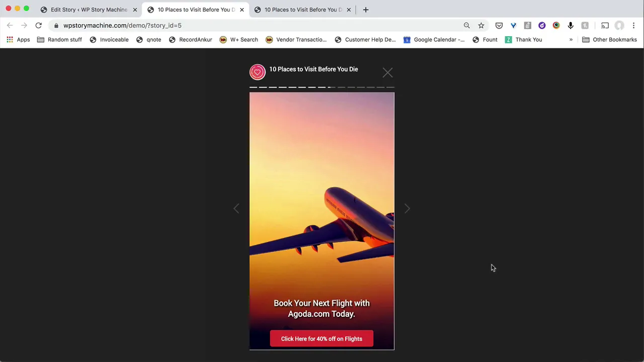Open the blue Y extension icon
The height and width of the screenshot is (362, 644).
(513, 25)
